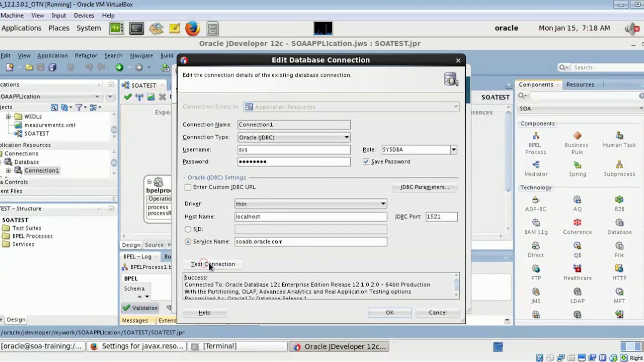
Task: Enable the Enter Custom JDBC URL checkbox
Action: 188,187
